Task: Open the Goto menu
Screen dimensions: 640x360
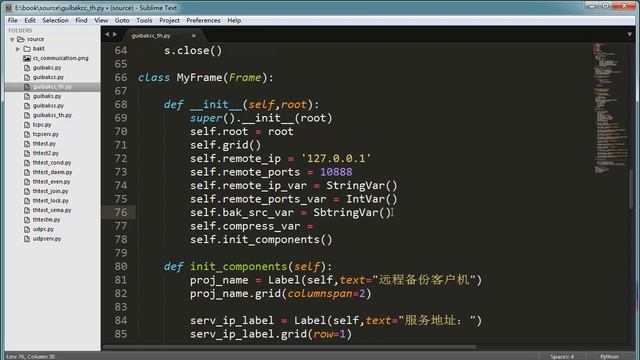Action: (x=122, y=20)
